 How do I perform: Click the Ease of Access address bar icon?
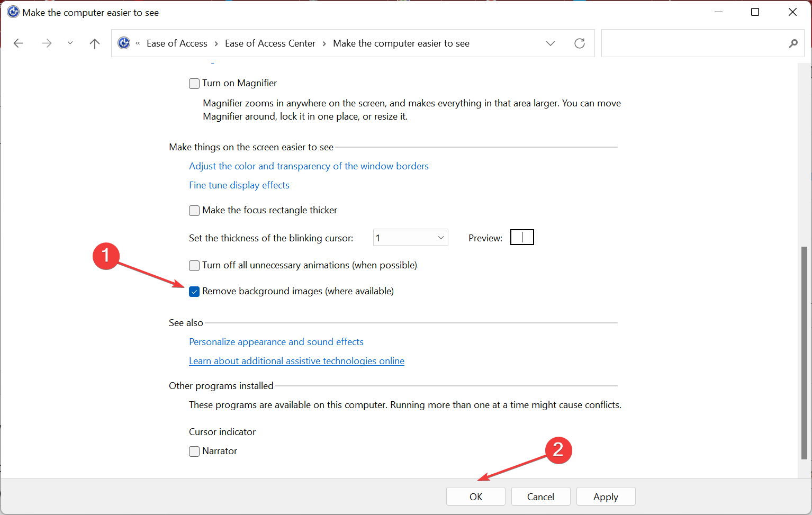tap(124, 43)
